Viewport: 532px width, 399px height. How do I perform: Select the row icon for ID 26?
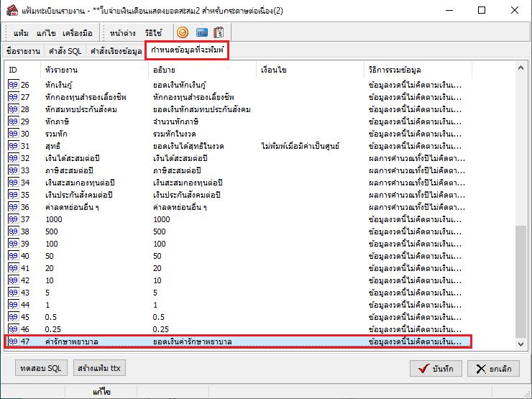pyautogui.click(x=13, y=85)
